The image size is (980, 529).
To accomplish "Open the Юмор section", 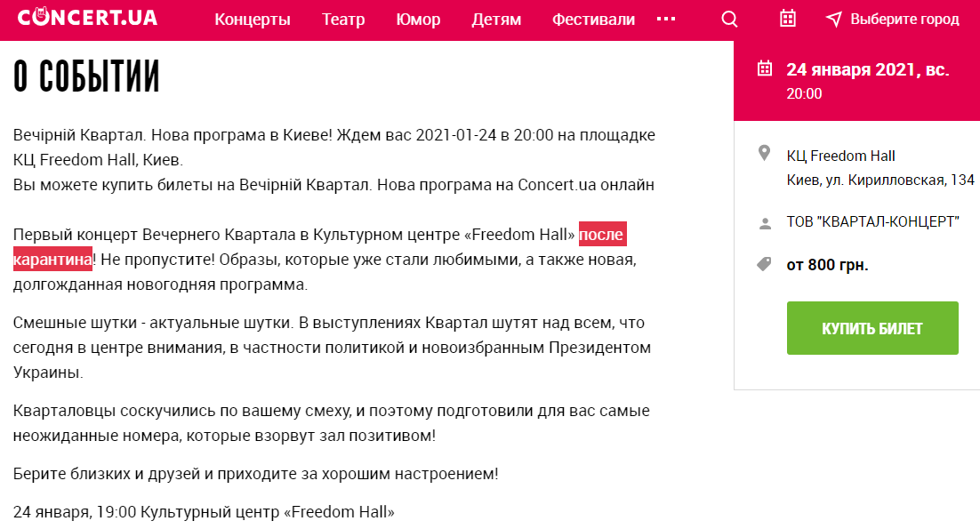I will coord(418,18).
